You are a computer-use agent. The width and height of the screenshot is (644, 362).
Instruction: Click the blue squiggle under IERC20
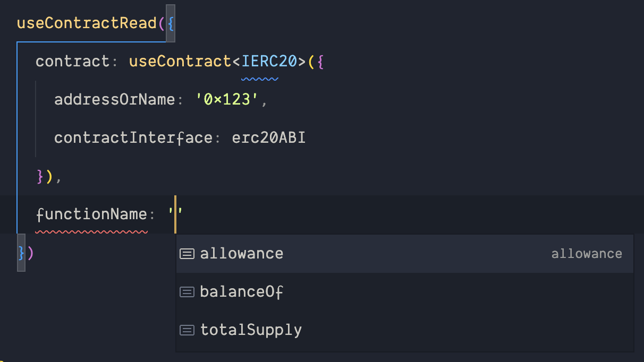pyautogui.click(x=260, y=78)
